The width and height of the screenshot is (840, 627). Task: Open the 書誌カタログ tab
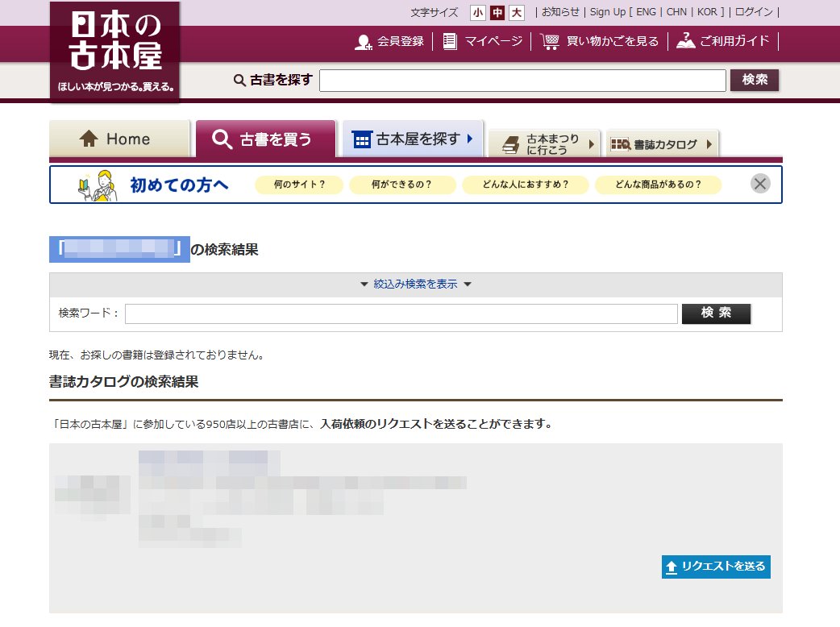[x=662, y=143]
